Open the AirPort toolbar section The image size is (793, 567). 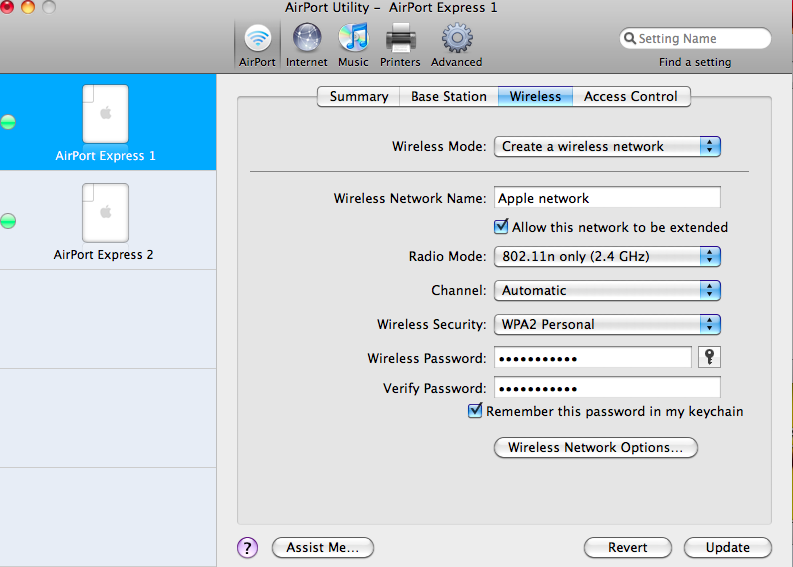[x=257, y=46]
